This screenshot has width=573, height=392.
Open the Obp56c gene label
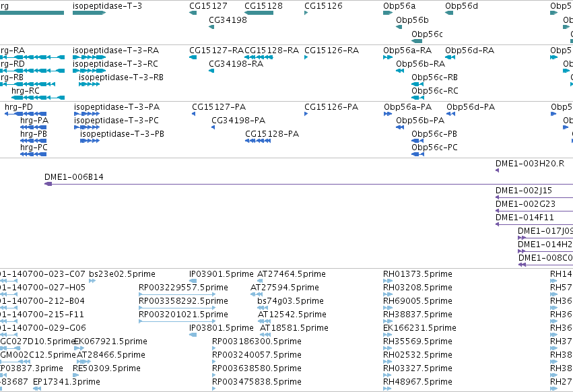pos(427,34)
